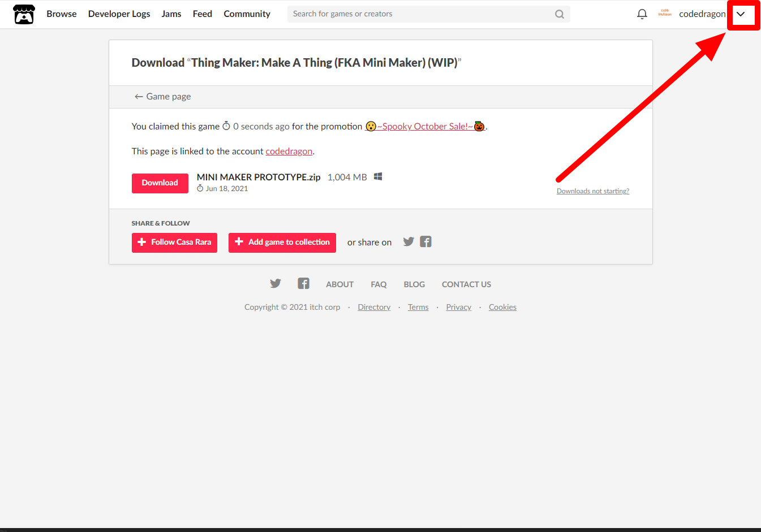Open footer Facebook icon
This screenshot has height=532, width=761.
[x=303, y=284]
